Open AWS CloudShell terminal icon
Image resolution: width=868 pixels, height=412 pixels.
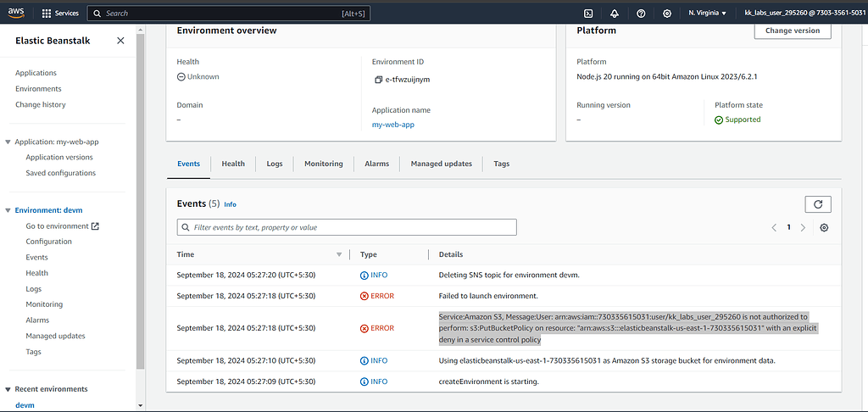point(588,14)
